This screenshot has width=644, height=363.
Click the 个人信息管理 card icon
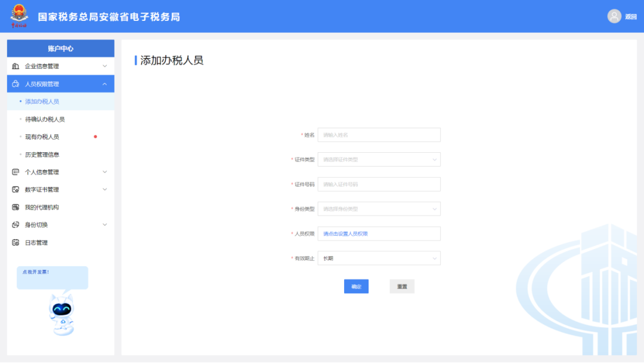pos(16,172)
